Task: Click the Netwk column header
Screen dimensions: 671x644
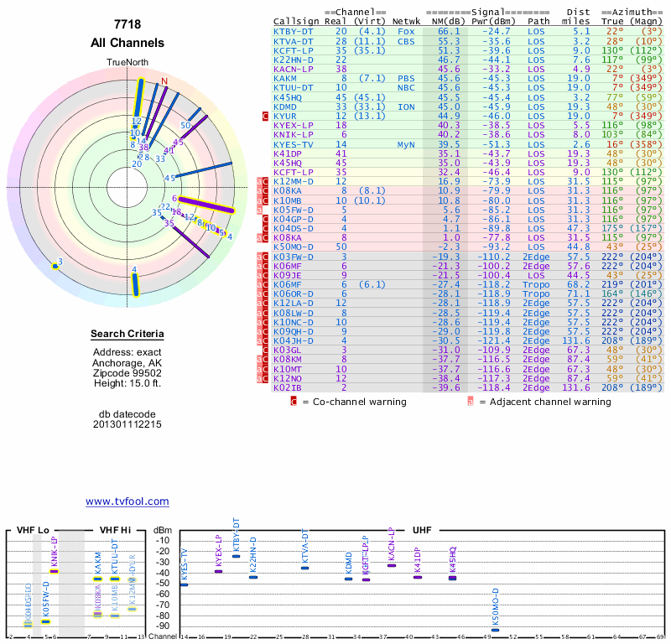Action: pos(406,22)
